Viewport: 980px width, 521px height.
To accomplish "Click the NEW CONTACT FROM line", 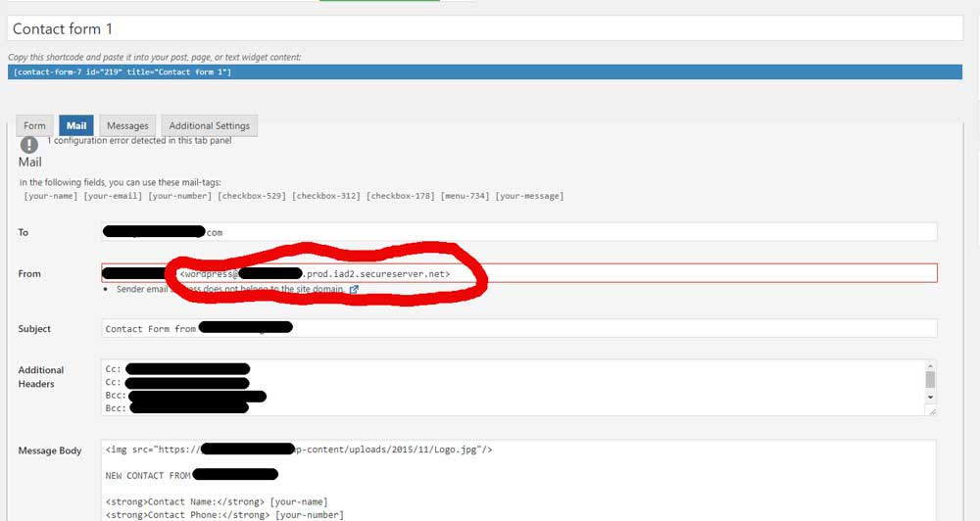I will coord(192,475).
